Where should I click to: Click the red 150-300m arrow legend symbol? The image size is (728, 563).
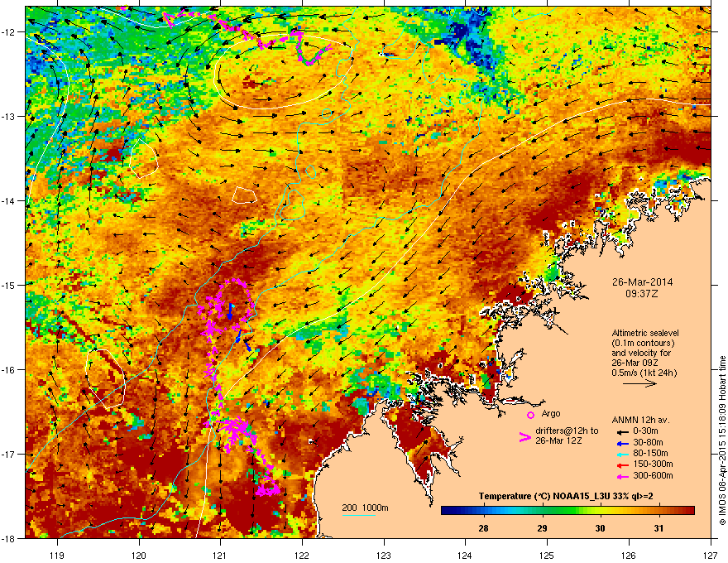point(623,465)
